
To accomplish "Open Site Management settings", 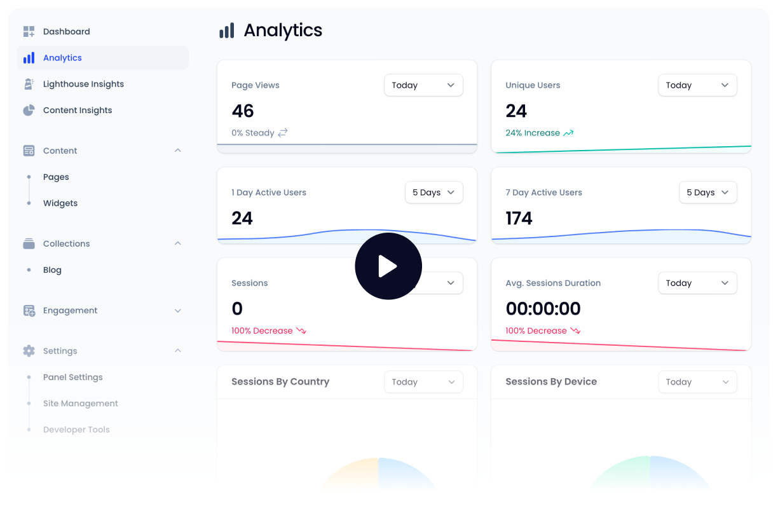I will 80,403.
